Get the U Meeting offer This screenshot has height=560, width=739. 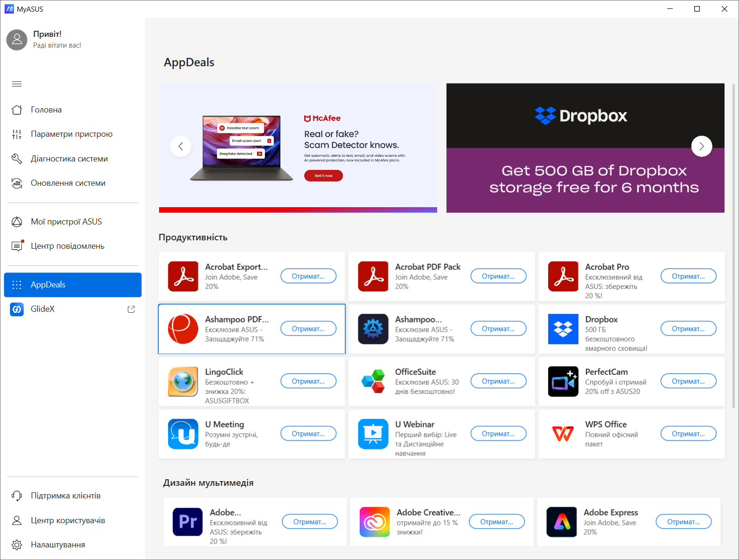tap(308, 434)
